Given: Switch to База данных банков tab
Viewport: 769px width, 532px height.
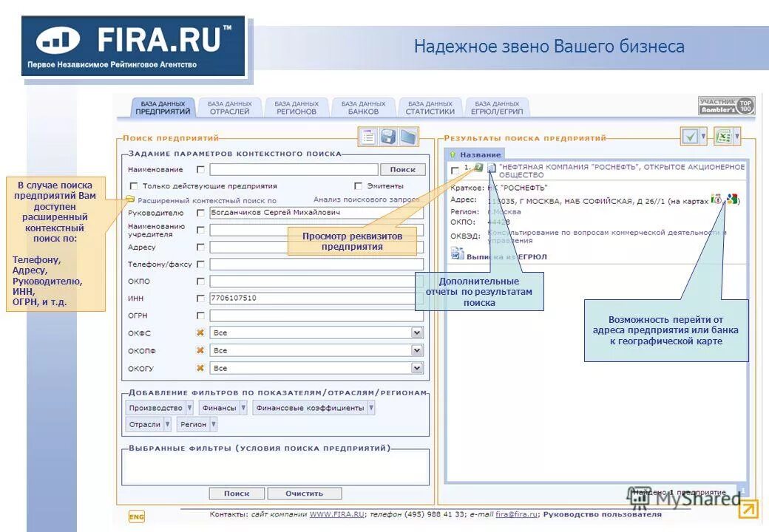Looking at the screenshot, I should (363, 108).
